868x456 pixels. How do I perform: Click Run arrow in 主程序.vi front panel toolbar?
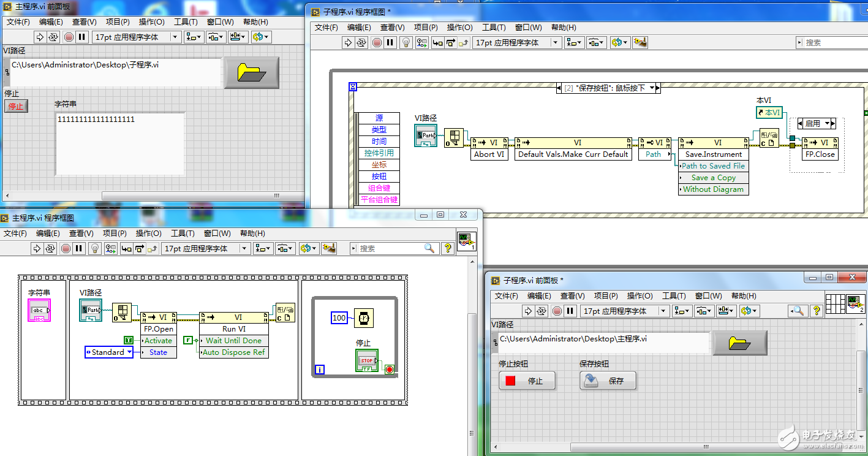40,37
